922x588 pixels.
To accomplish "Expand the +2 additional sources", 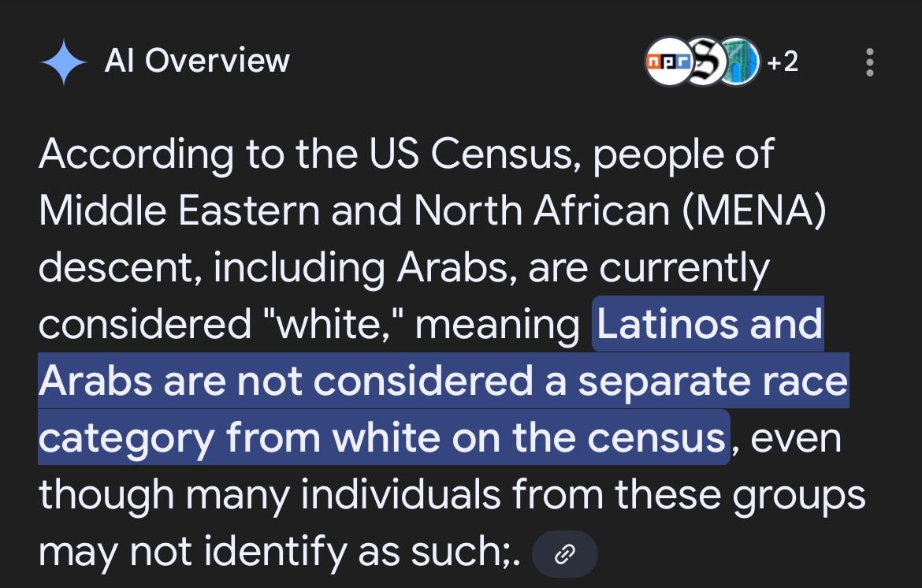I will (x=783, y=61).
